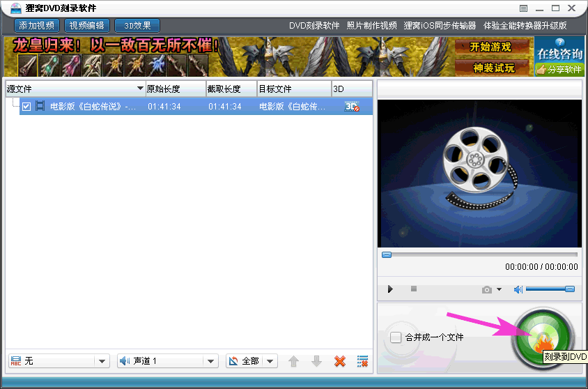Click the 声道 speaker icon in the dropdown
This screenshot has width=588, height=389.
point(125,361)
